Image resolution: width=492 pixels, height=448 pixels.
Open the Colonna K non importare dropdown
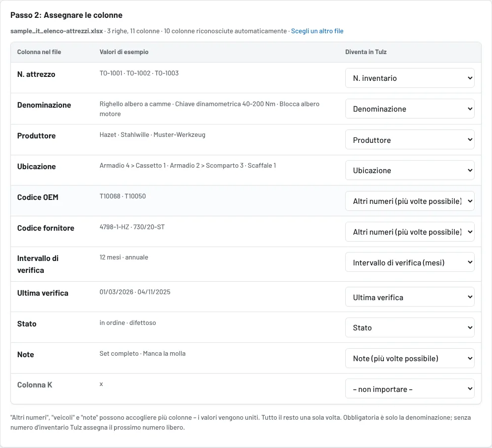coord(410,388)
